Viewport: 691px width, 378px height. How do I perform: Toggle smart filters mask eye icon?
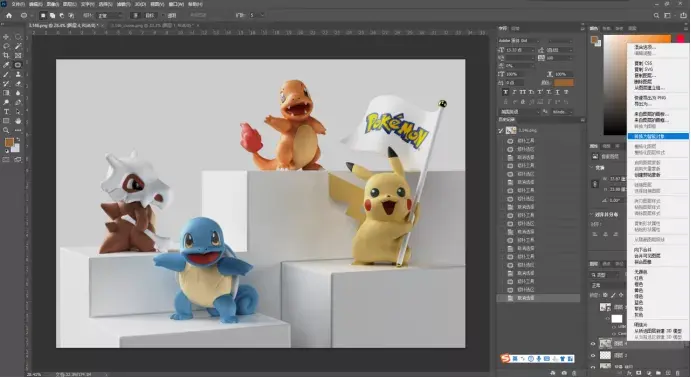608,319
